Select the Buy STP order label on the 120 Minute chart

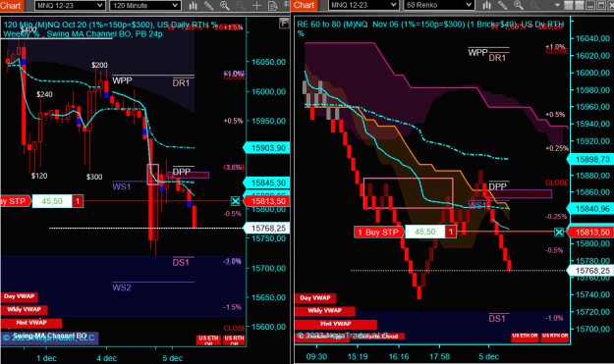click(15, 201)
